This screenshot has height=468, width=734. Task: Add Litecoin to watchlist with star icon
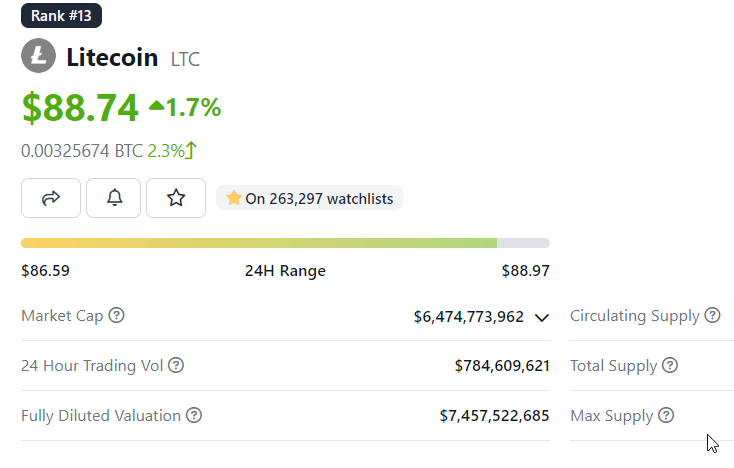[x=176, y=198]
